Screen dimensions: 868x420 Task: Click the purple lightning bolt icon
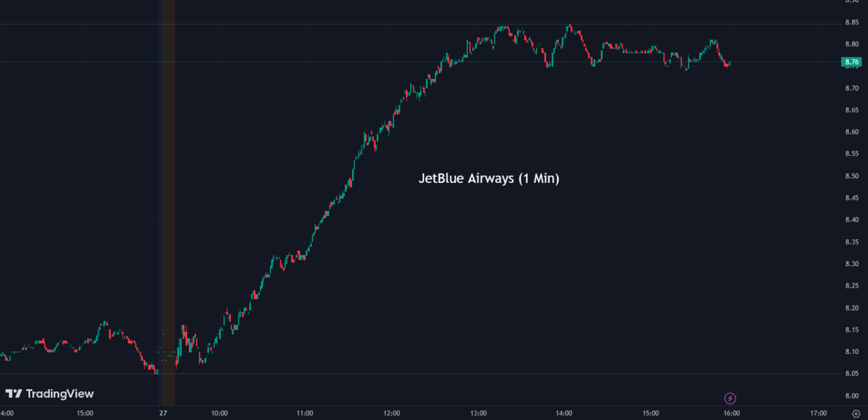pyautogui.click(x=730, y=398)
